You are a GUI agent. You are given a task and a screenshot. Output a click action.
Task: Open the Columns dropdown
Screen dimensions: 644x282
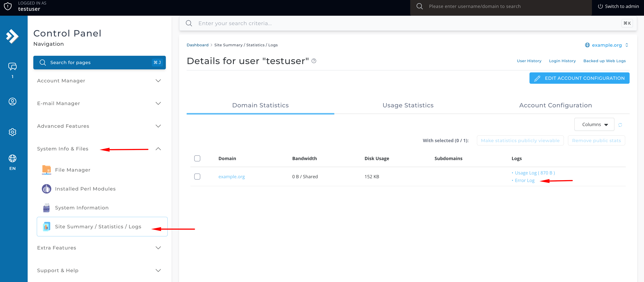tap(594, 125)
